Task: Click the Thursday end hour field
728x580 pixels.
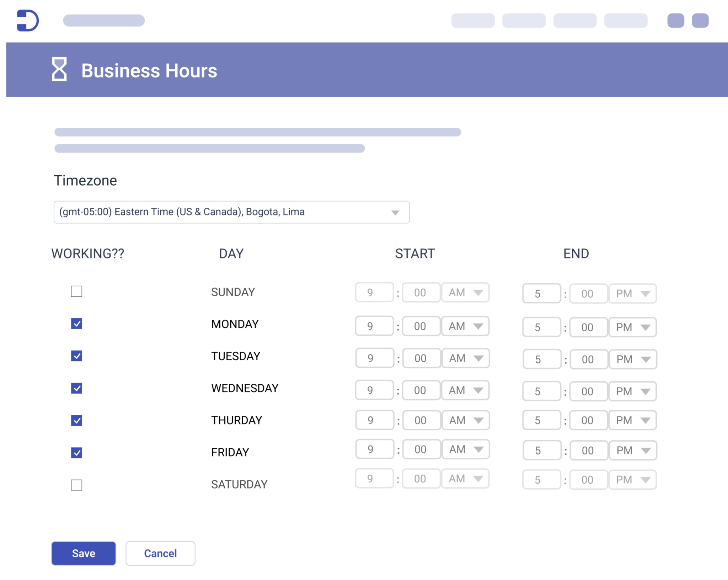Action: point(541,420)
